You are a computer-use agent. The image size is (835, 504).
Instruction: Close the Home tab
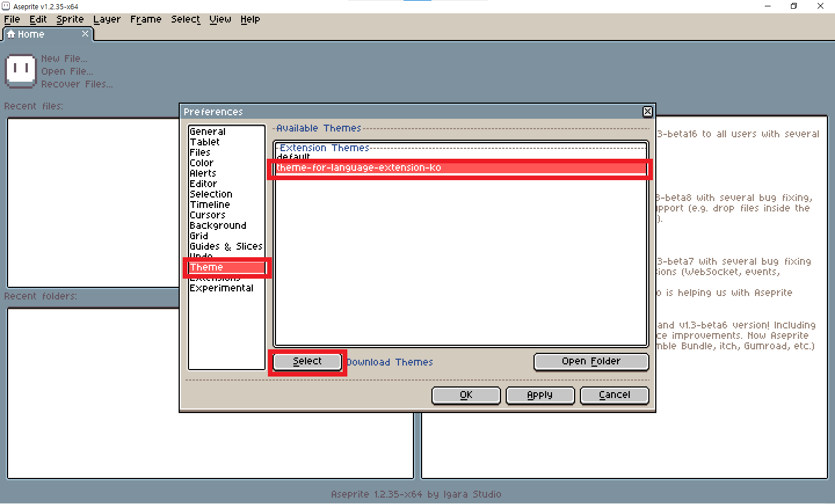[x=85, y=34]
